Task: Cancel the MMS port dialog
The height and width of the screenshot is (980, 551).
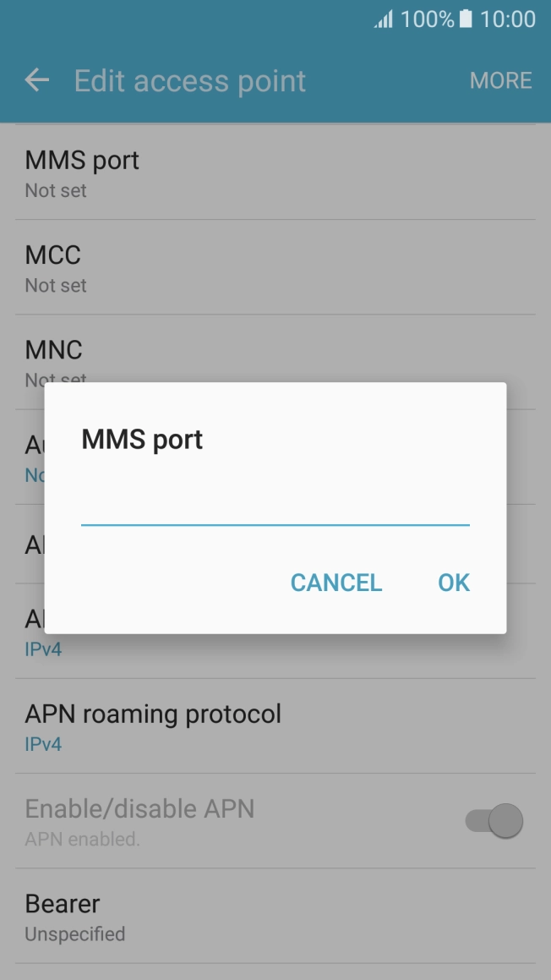Action: [336, 583]
